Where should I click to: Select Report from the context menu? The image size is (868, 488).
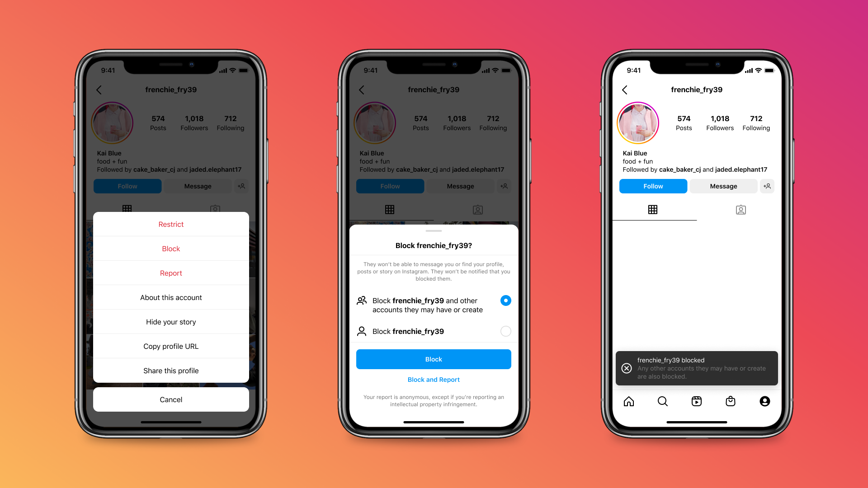[x=171, y=273]
